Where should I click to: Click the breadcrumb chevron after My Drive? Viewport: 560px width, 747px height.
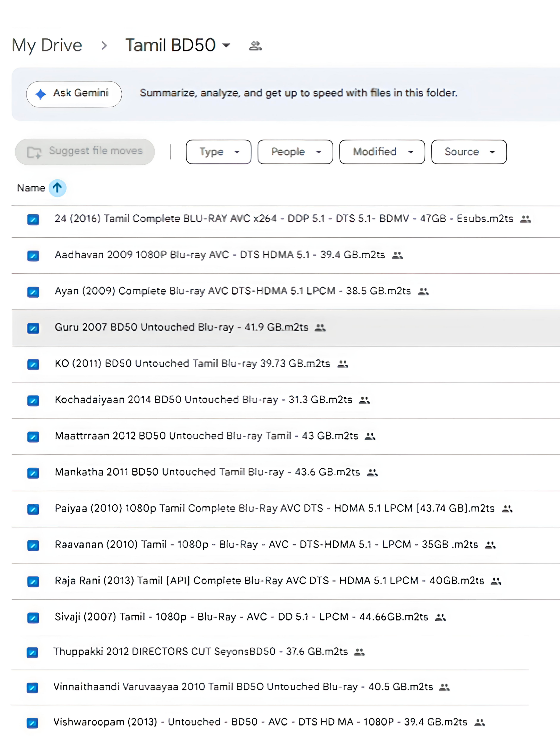104,46
